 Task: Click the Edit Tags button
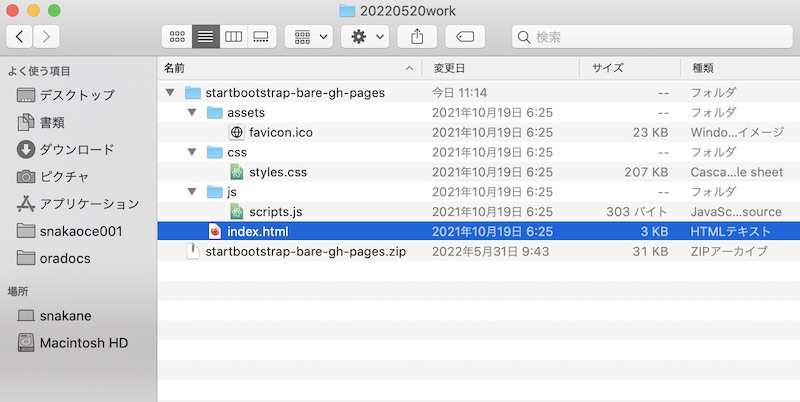465,37
